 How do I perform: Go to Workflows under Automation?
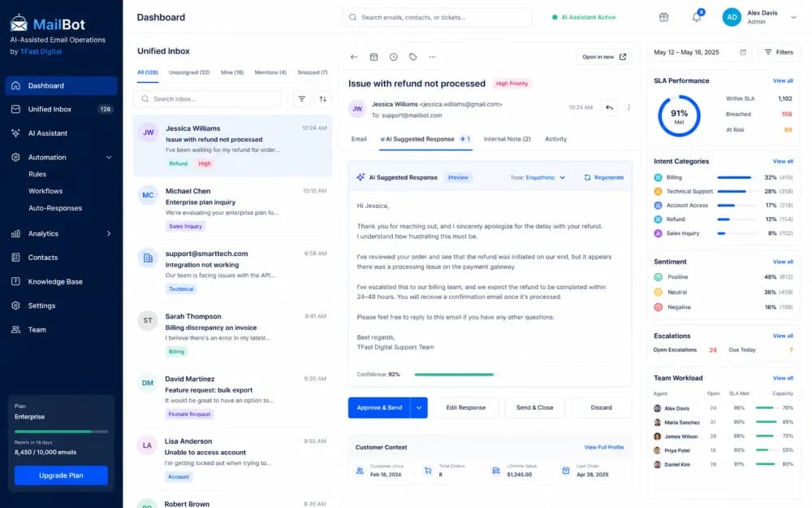[45, 191]
